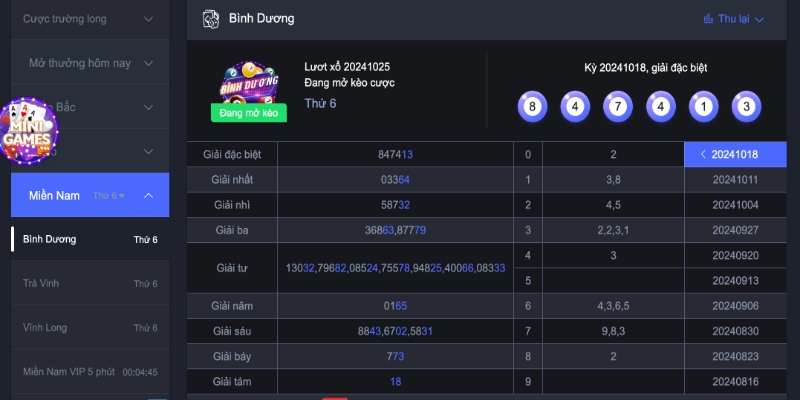Viewport: 800px width, 400px height.
Task: Click the back arrow beside 20241018
Action: (703, 155)
